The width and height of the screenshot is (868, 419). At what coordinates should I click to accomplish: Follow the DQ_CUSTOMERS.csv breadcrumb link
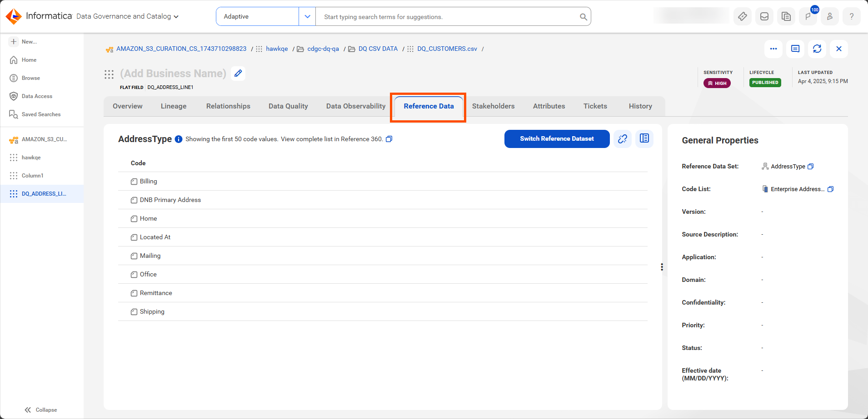(x=447, y=49)
